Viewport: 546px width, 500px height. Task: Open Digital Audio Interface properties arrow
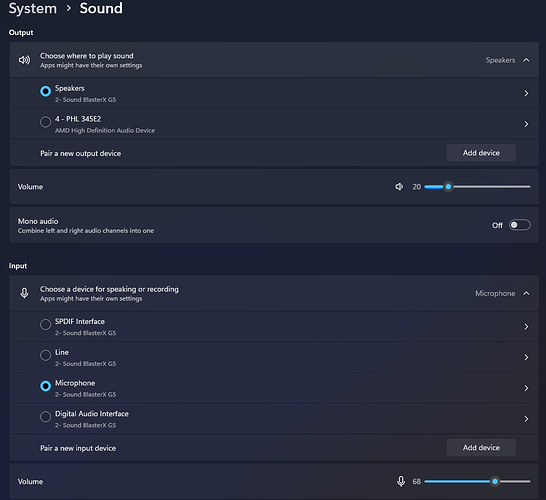click(x=526, y=419)
